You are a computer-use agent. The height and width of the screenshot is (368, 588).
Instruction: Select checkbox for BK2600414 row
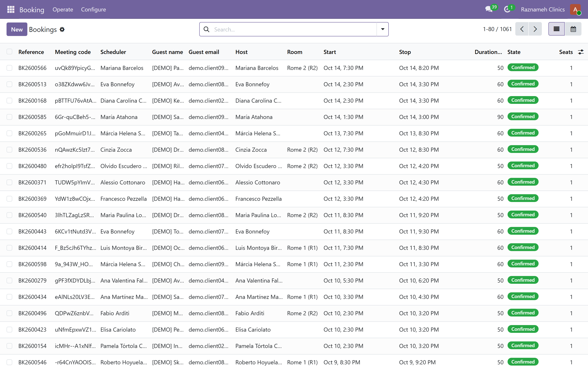[9, 248]
